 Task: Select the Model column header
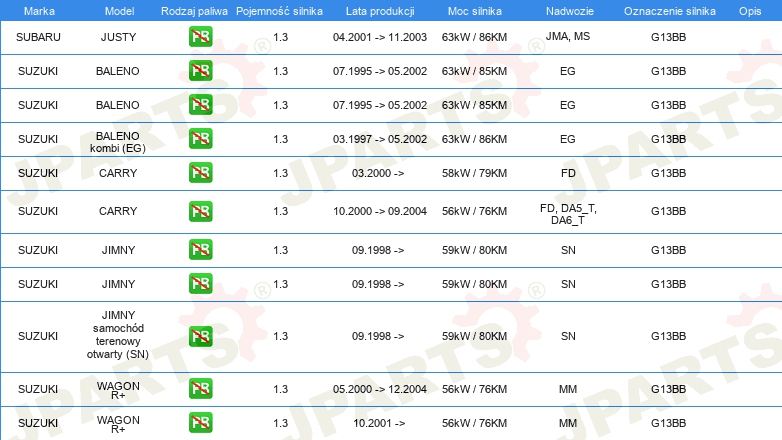[119, 11]
